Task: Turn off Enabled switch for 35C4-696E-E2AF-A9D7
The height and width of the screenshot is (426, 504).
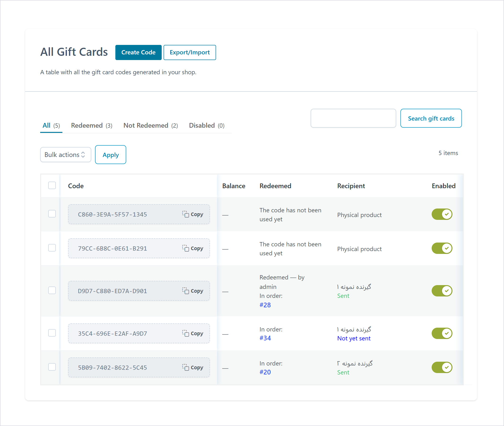Action: 442,334
